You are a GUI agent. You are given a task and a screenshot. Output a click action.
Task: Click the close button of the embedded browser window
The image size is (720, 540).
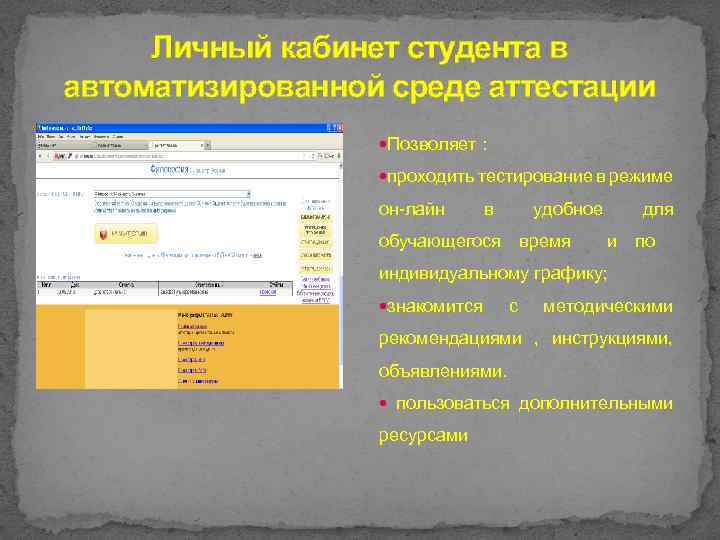coord(339,128)
